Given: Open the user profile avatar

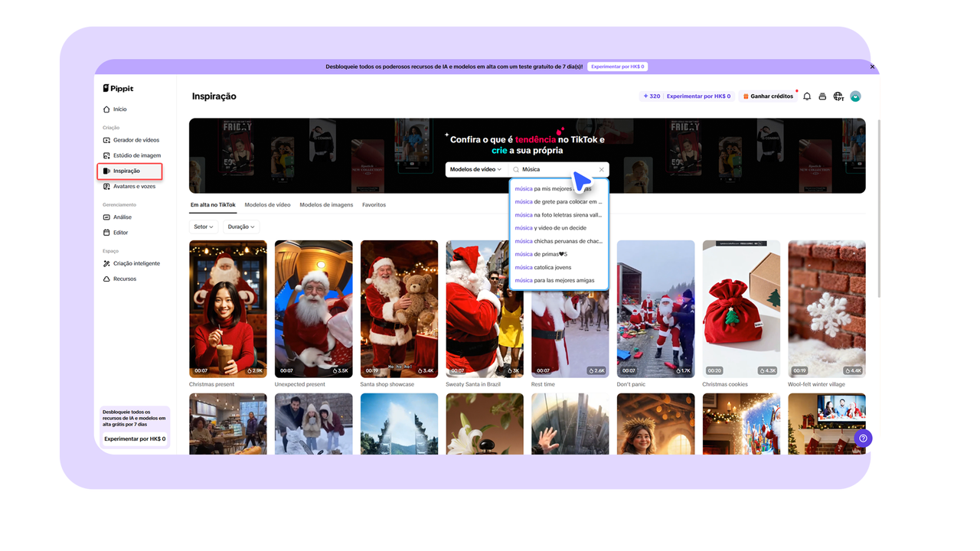Looking at the screenshot, I should (x=855, y=96).
